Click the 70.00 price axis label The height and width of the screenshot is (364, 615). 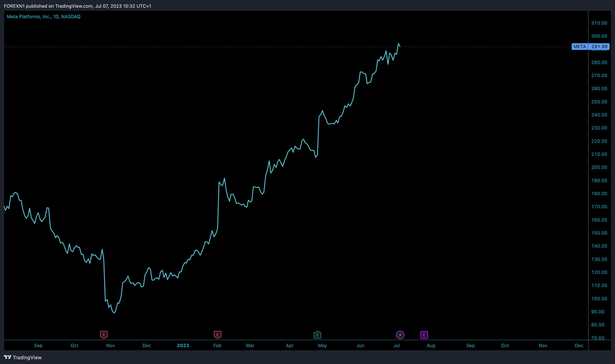(598, 338)
